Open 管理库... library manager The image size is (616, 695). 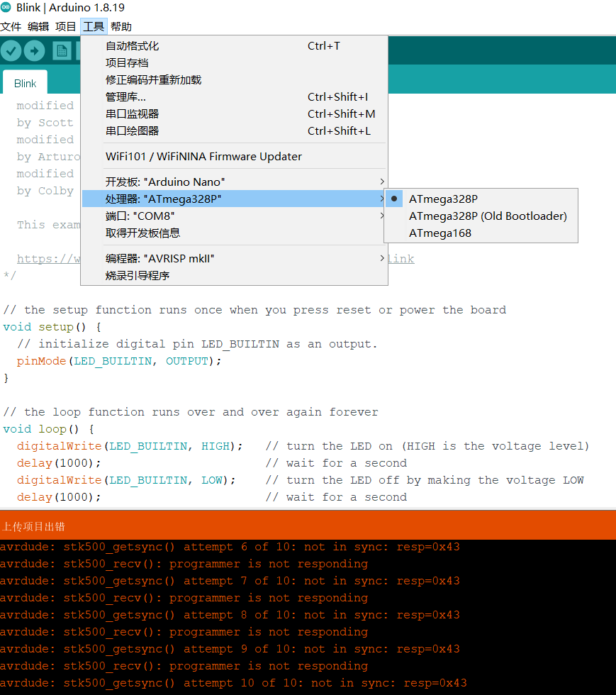point(234,97)
